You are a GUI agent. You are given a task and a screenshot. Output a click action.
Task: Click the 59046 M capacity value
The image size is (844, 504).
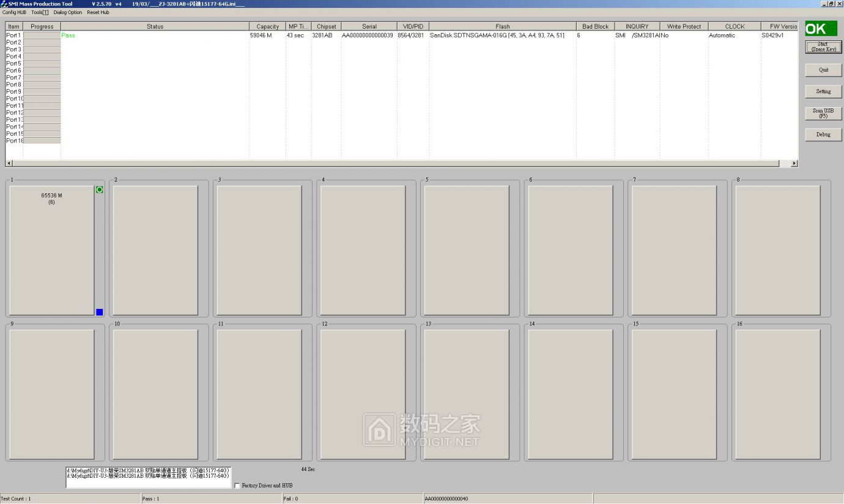coord(260,35)
